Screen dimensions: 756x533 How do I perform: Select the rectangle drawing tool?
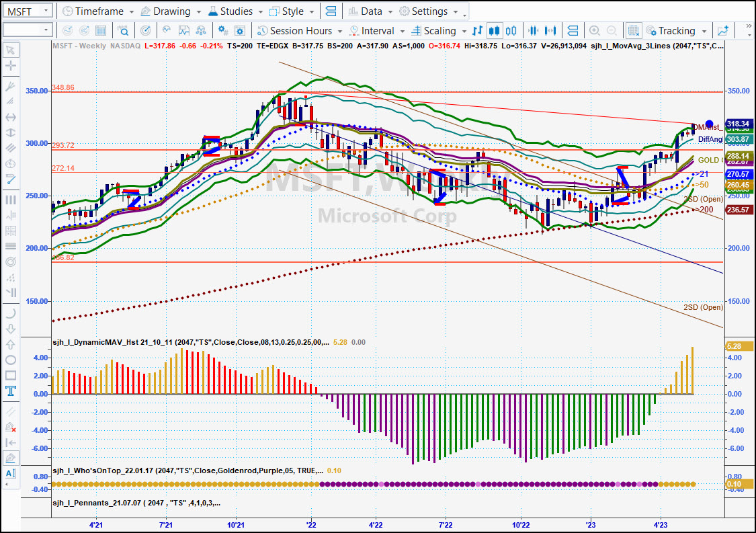click(x=11, y=375)
